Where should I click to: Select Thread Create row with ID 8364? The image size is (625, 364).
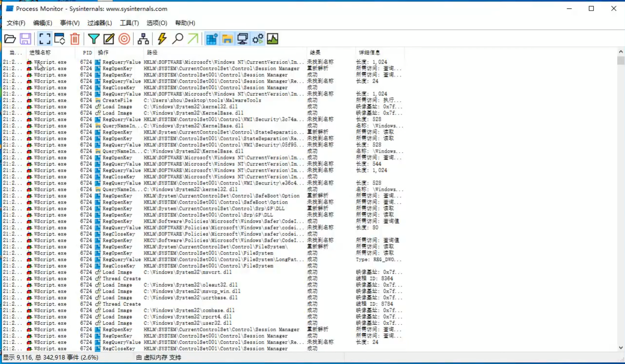click(202, 278)
